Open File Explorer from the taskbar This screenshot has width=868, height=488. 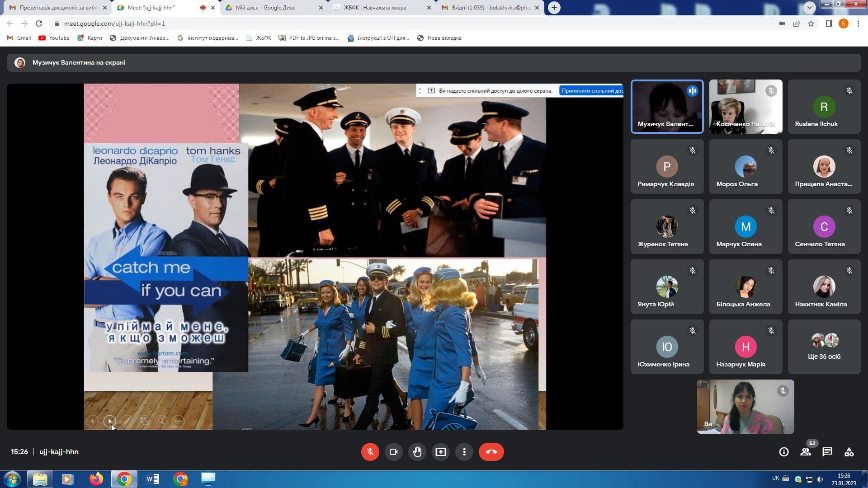tap(40, 479)
